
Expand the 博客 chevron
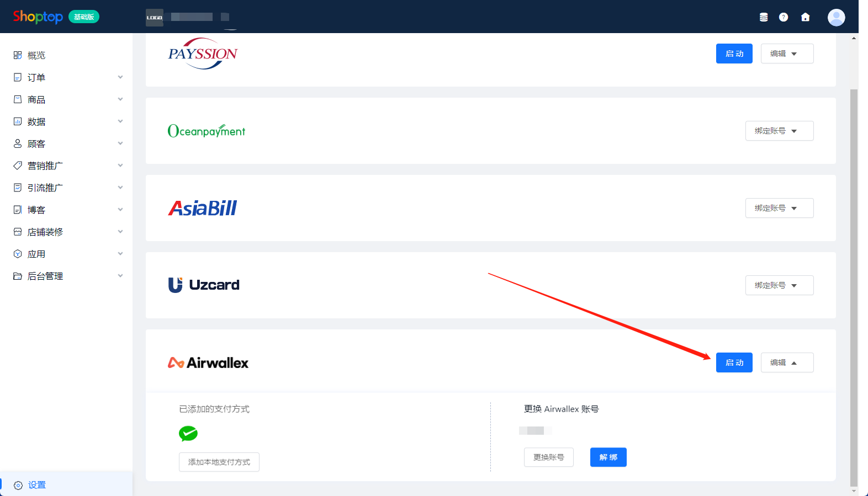pyautogui.click(x=120, y=210)
